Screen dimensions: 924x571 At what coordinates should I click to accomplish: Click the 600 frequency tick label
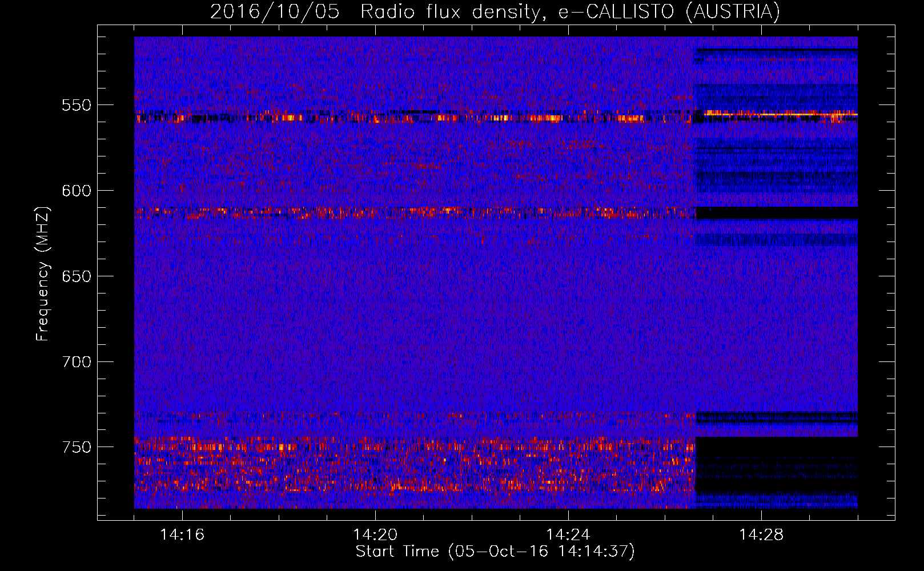[x=77, y=191]
